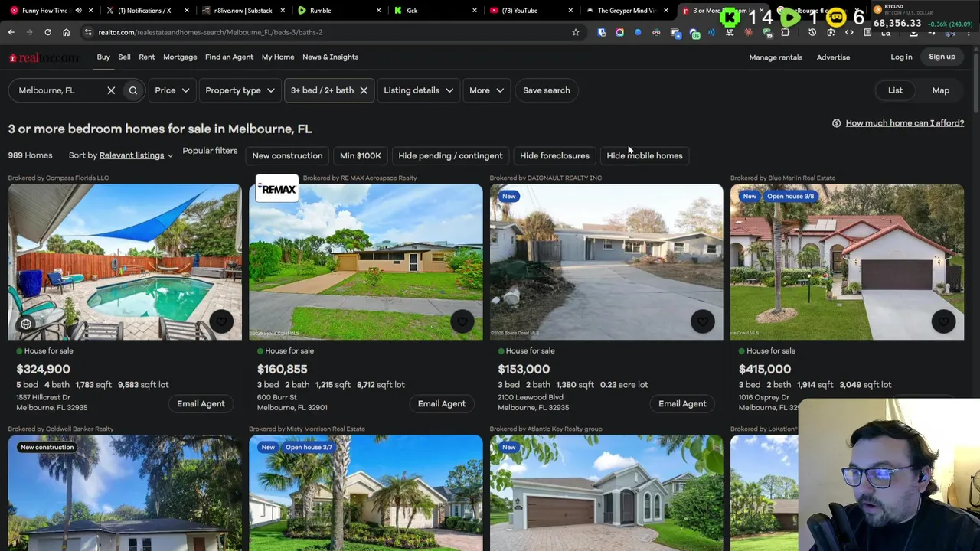Click Log in

[x=901, y=57]
